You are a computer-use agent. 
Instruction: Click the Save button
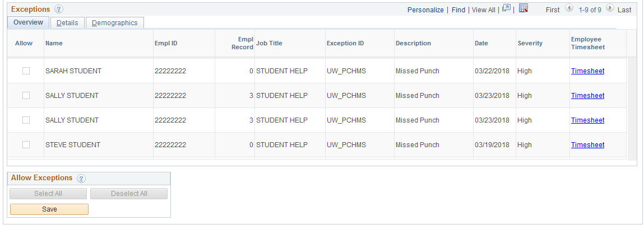point(49,209)
